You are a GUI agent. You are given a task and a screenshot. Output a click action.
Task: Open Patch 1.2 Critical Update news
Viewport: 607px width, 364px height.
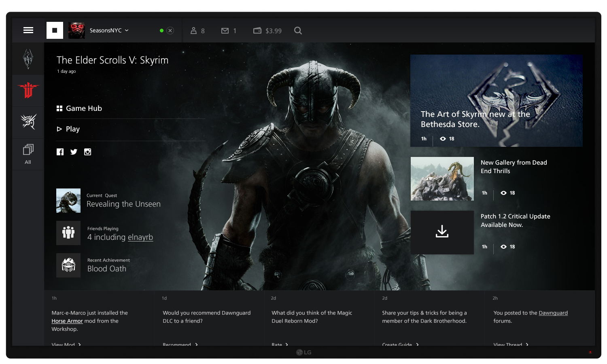(516, 220)
